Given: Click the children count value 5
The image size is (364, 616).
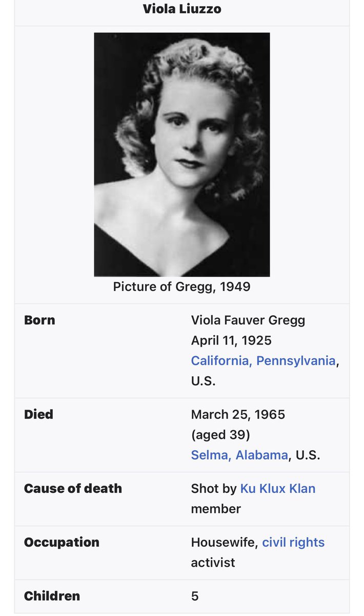Looking at the screenshot, I should [195, 596].
